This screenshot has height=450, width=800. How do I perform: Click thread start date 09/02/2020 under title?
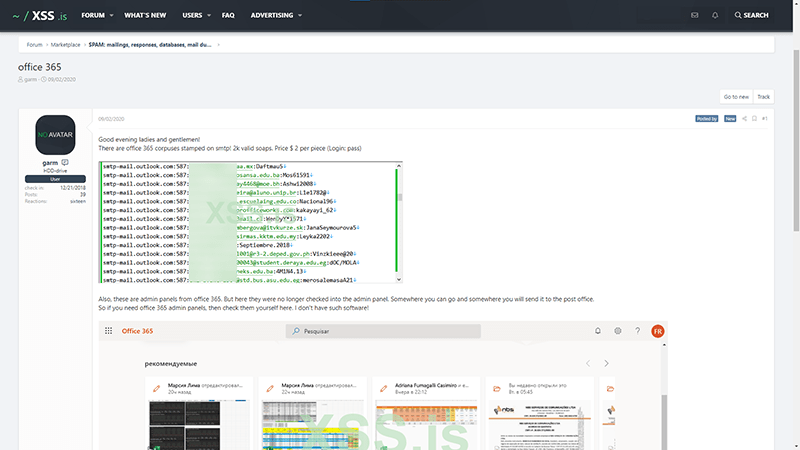click(x=62, y=80)
